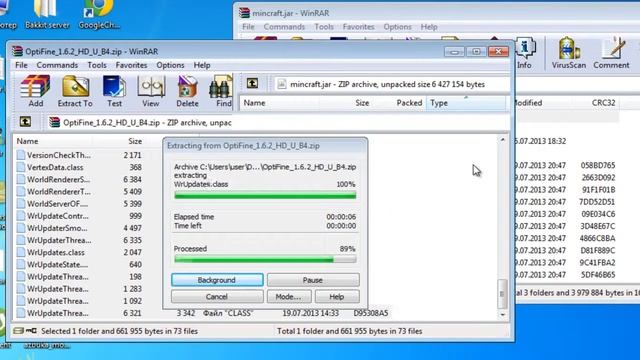The height and width of the screenshot is (360, 640).
Task: Select WrUpdateThrea... file sized 6 321
Action: click(58, 313)
